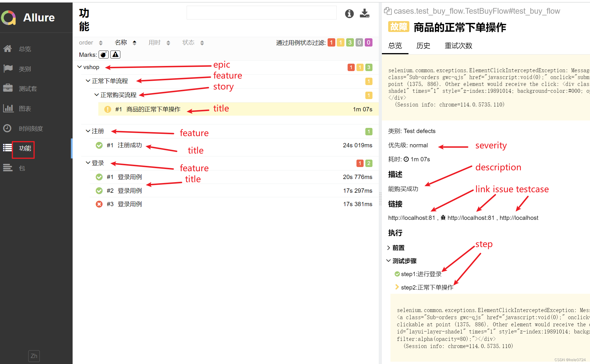Switch language with the Zh button

tap(34, 356)
